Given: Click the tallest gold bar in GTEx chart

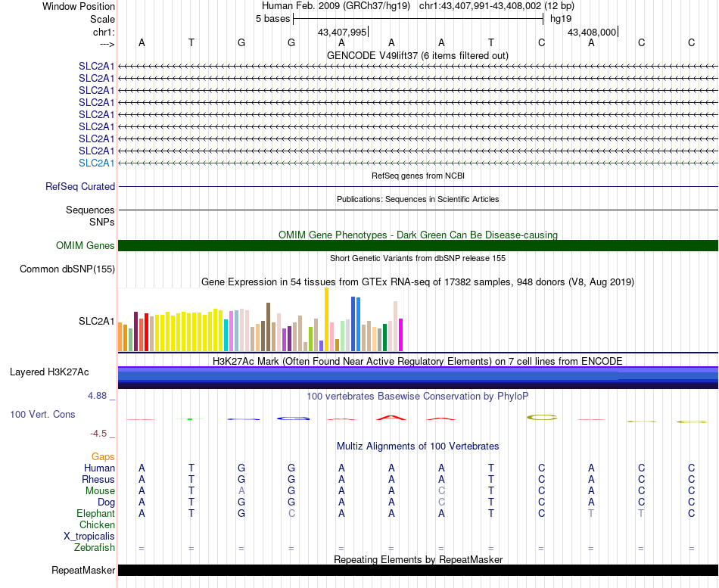Looking at the screenshot, I should 326,319.
